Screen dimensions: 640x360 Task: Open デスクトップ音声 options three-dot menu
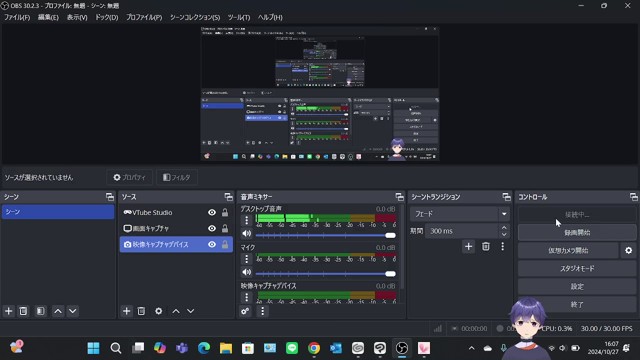coord(247,220)
